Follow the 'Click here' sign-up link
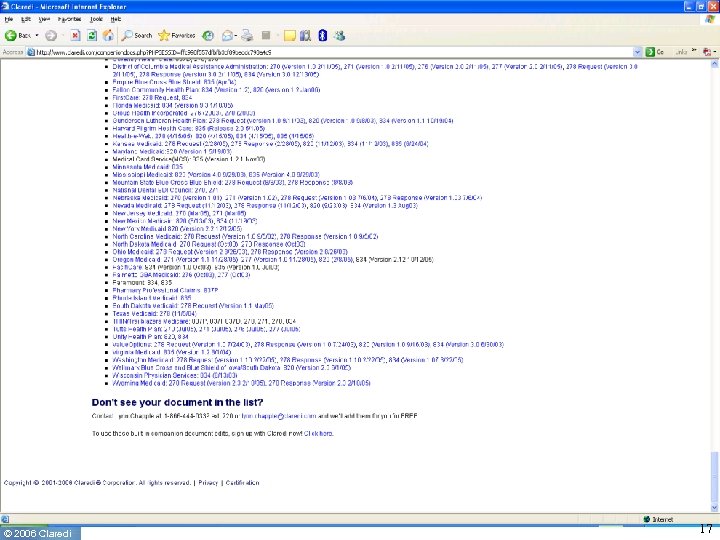Screen dimensions: 720x540 (x=318, y=433)
